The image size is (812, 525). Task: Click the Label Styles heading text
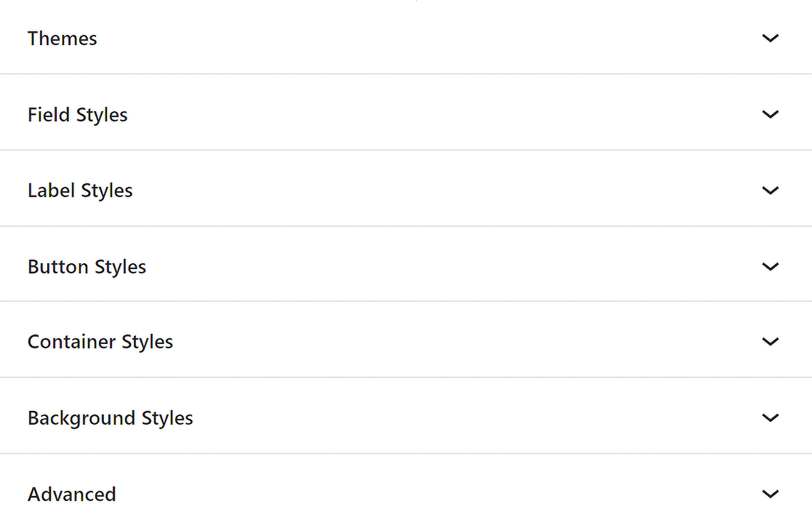(80, 191)
